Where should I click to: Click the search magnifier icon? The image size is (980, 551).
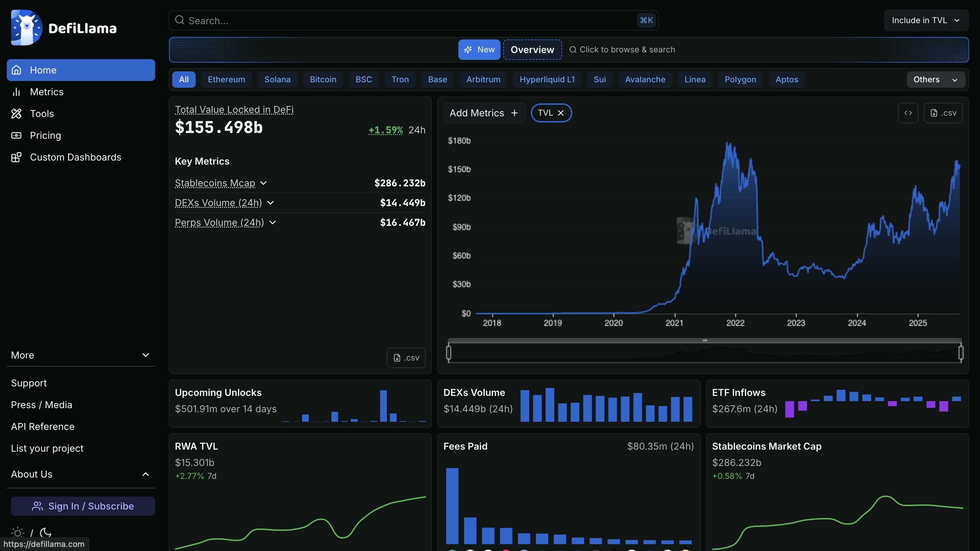[x=180, y=20]
